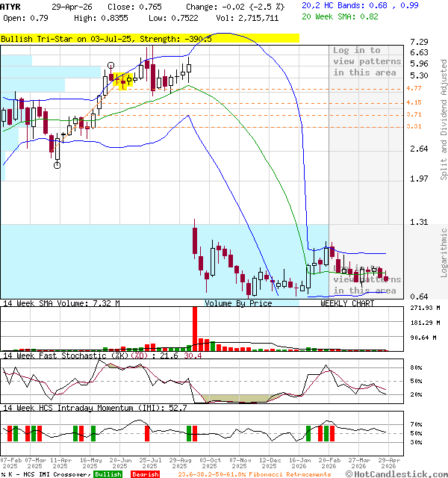Select the yellow Bullish Tri-Star pattern banner
This screenshot has height=478, width=448.
(149, 38)
